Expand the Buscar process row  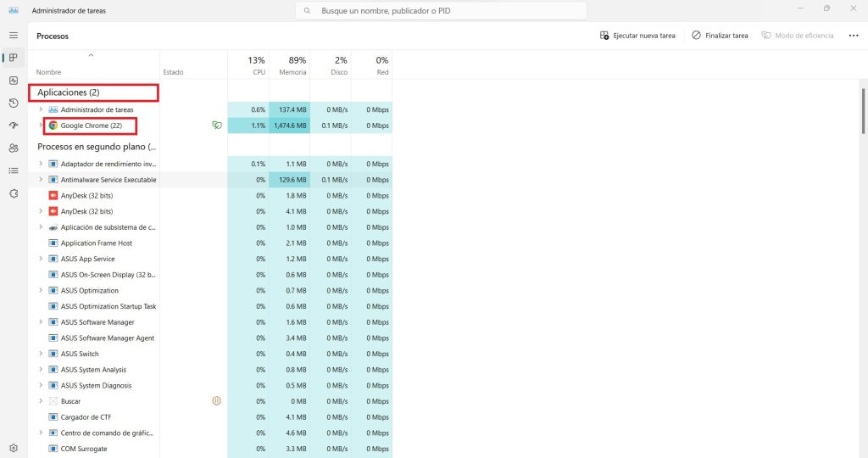41,401
